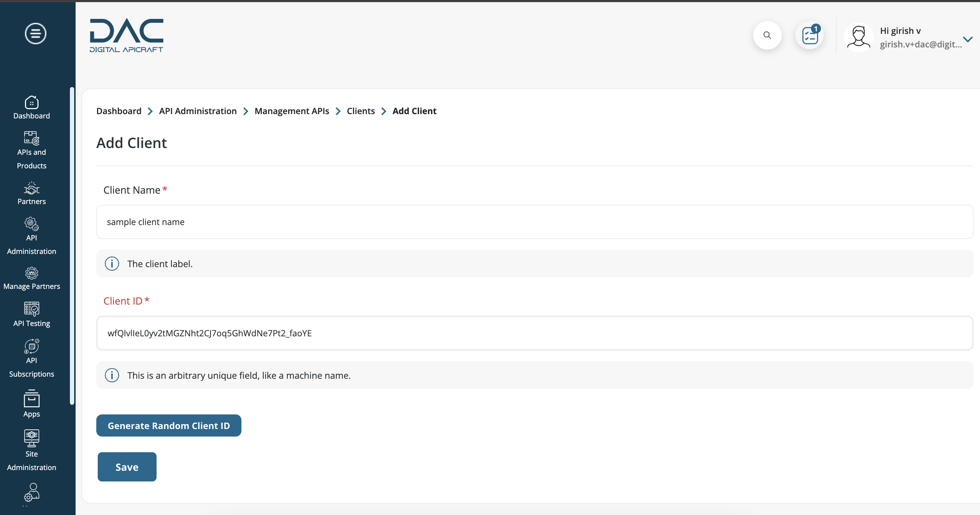Focus the Client Name input field
Image resolution: width=980 pixels, height=515 pixels.
(535, 222)
